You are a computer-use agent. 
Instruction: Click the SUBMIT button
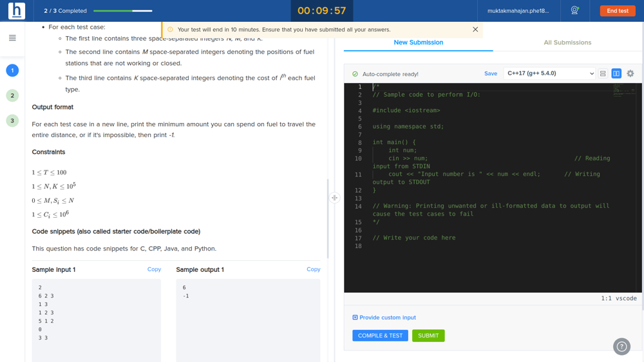click(428, 336)
